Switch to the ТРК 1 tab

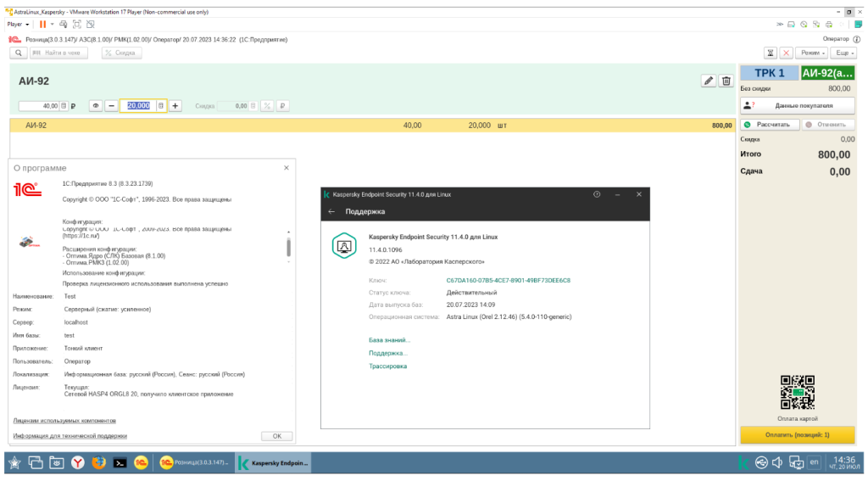tap(769, 73)
